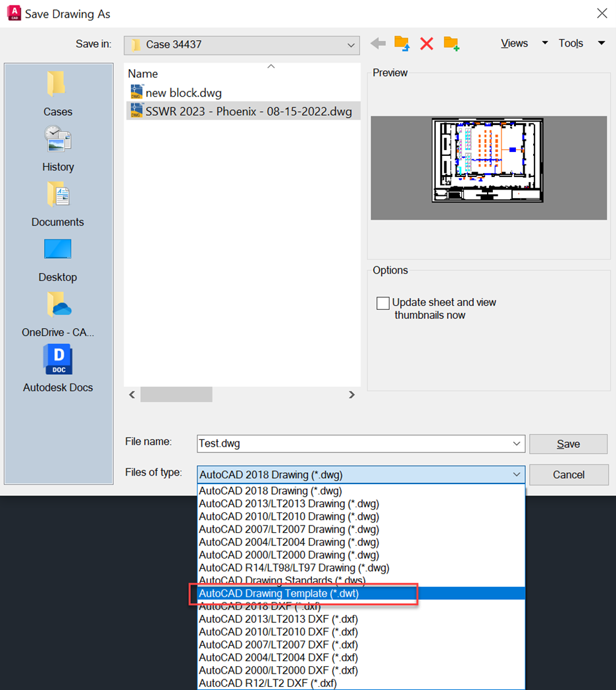
Task: Open the OneDrive shortcut in places list
Action: (x=58, y=314)
